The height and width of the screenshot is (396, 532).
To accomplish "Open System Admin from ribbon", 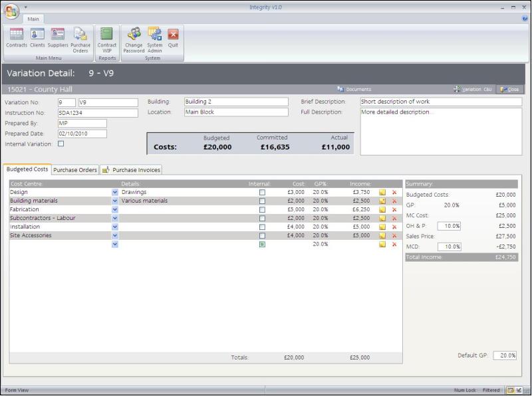I will pos(154,39).
